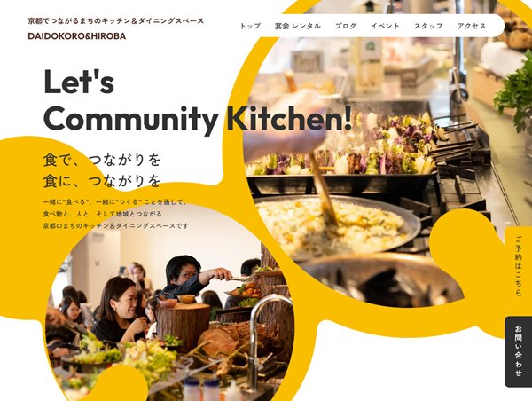The width and height of the screenshot is (532, 401).
Task: Click the 京都でつながるまちのキッチン tagline
Action: [x=115, y=21]
